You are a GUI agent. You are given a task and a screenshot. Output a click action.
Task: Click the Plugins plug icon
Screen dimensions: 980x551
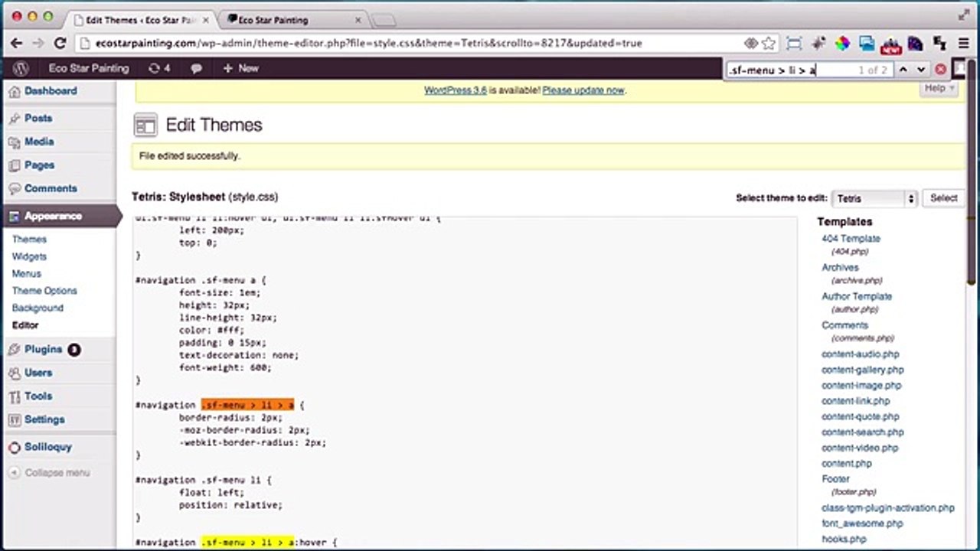(x=15, y=350)
